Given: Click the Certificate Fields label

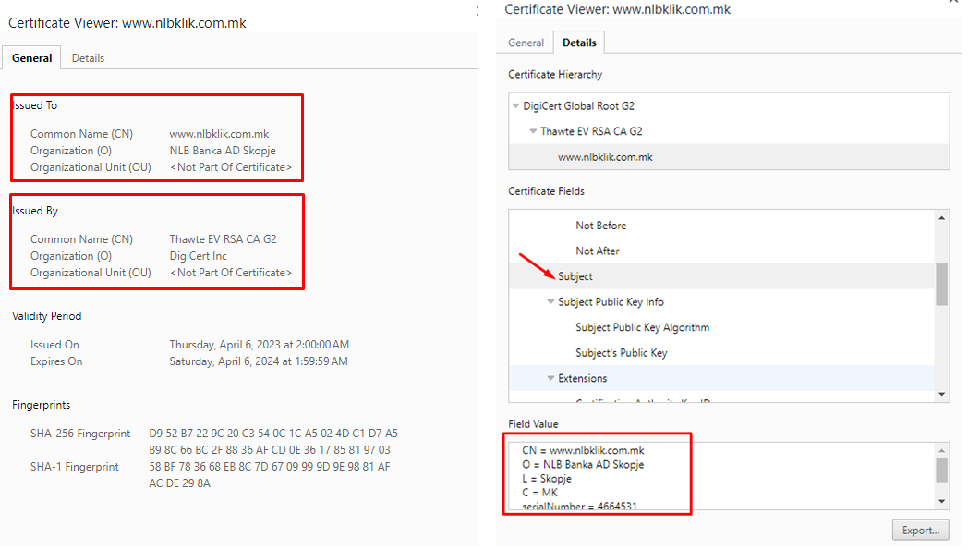Looking at the screenshot, I should pos(546,191).
